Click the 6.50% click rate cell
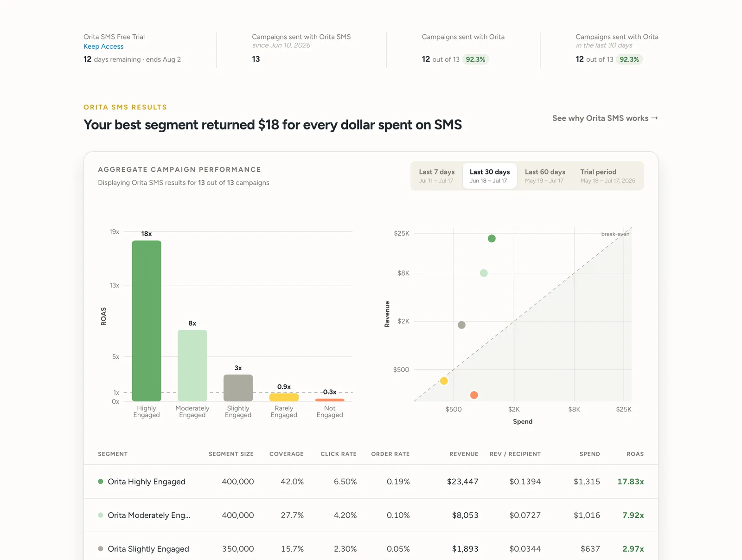Image resolution: width=742 pixels, height=560 pixels. click(345, 482)
